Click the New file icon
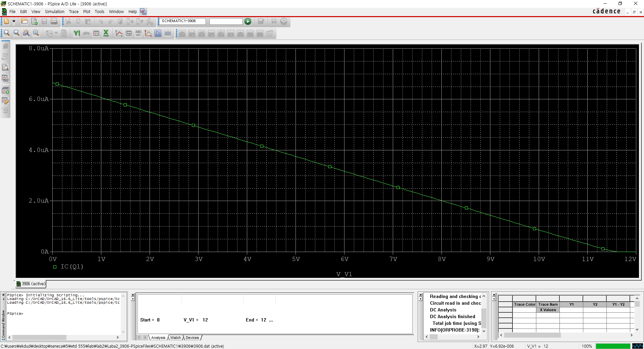 point(6,21)
